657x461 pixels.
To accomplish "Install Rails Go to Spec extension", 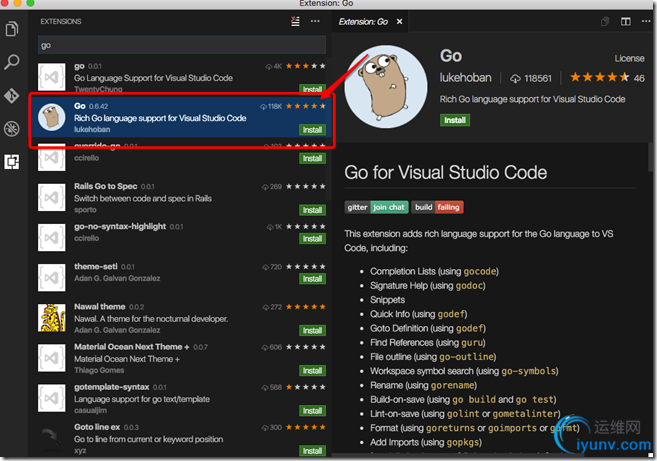I will click(x=313, y=210).
